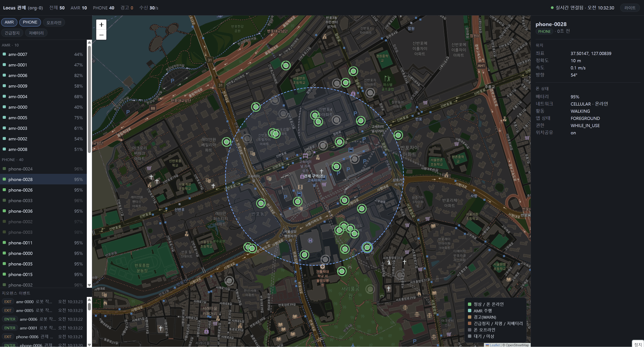644x347 pixels.
Task: Select phone-0026 in device list
Action: pos(43,190)
